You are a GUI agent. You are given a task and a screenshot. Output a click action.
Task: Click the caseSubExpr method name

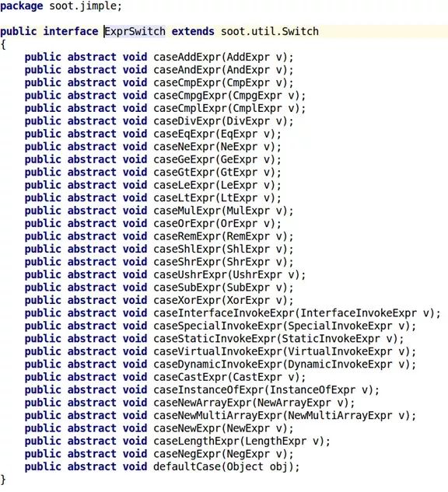tap(187, 288)
